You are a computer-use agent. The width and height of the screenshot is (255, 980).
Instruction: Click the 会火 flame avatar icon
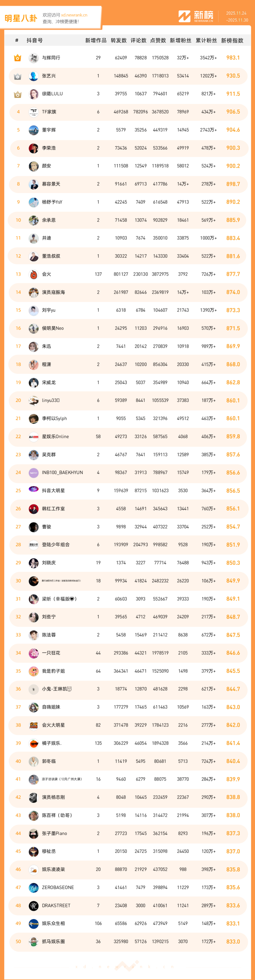click(34, 274)
